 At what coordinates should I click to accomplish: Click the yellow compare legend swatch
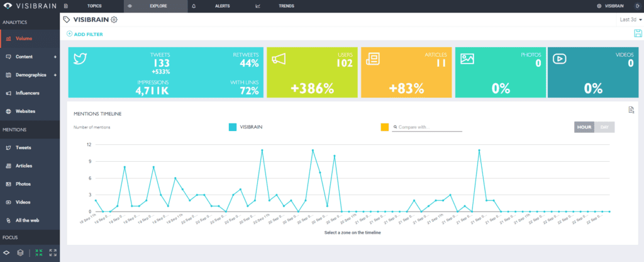(x=384, y=127)
